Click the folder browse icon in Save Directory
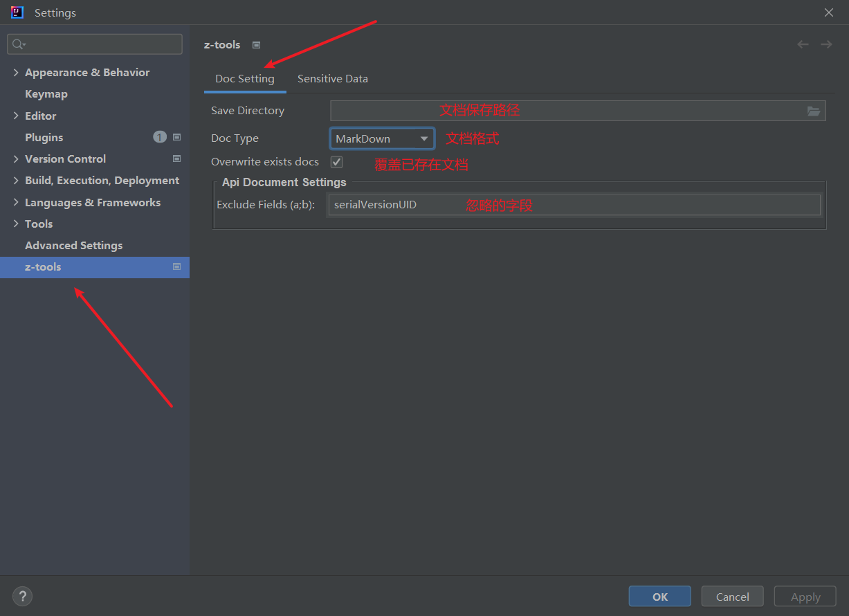The image size is (849, 616). pos(814,111)
